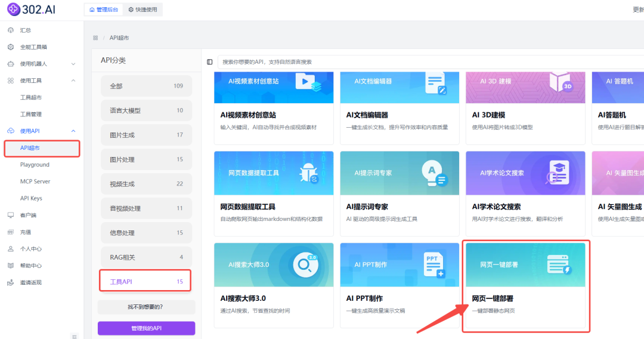This screenshot has height=339, width=644.
Task: Click the 网页一键部署 title text
Action: pos(493,299)
